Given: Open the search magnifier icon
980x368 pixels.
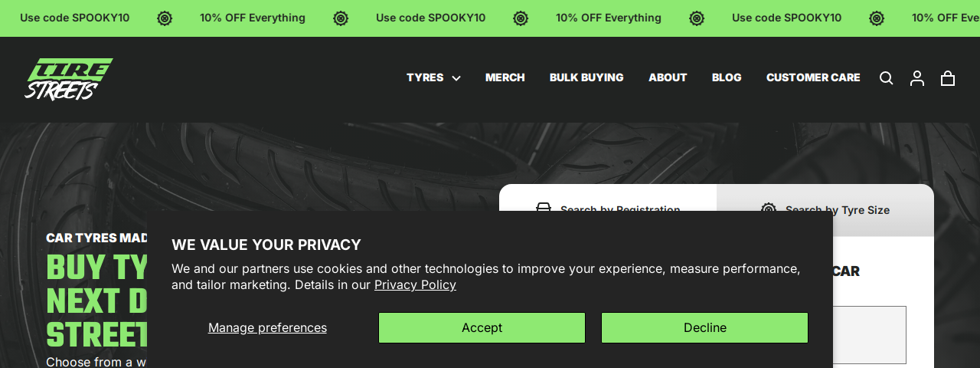Looking at the screenshot, I should (886, 78).
